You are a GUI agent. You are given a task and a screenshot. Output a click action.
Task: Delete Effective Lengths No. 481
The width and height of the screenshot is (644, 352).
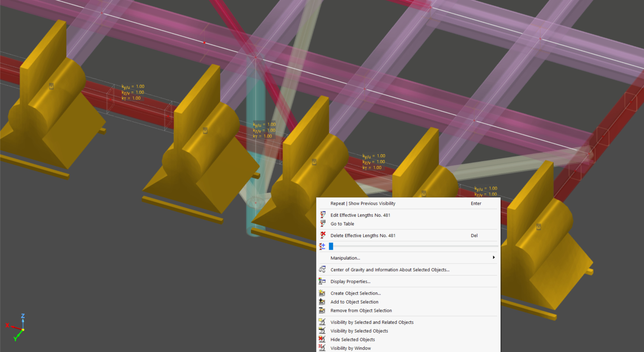pos(362,235)
